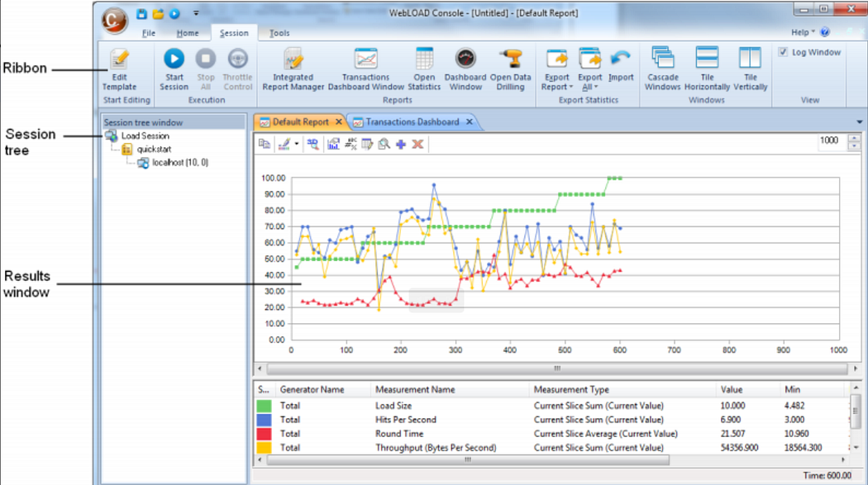Tile windows horizontally
This screenshot has width=868, height=485.
coord(707,69)
